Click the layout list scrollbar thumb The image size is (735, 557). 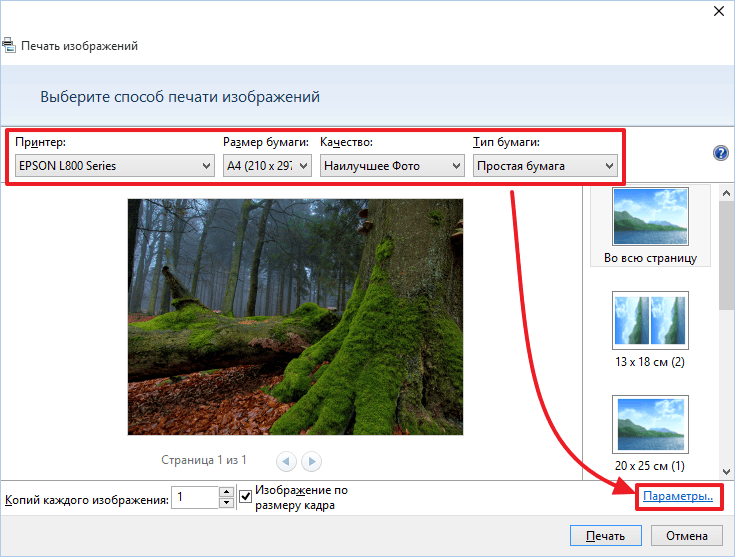point(726,255)
